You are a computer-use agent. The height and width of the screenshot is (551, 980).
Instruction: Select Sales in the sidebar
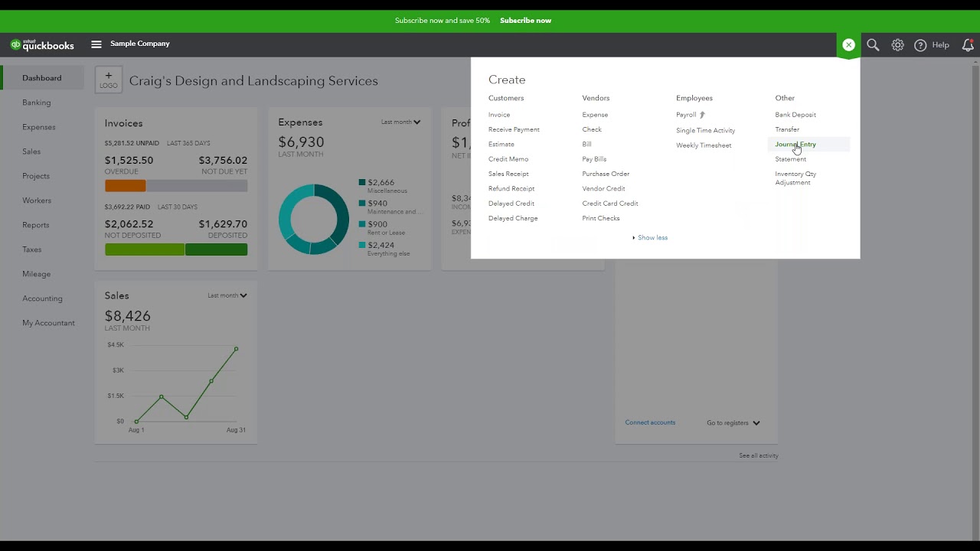(31, 152)
